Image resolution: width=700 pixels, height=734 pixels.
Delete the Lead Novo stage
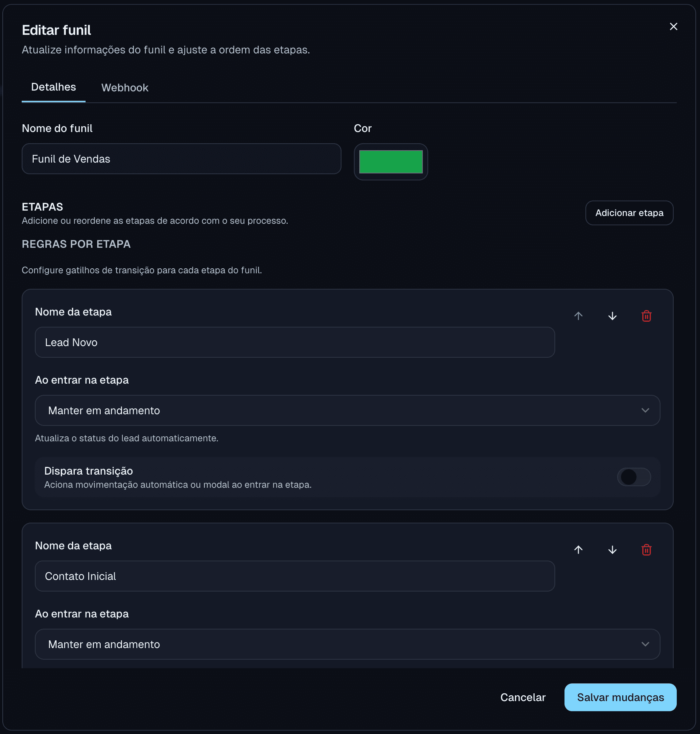tap(646, 316)
